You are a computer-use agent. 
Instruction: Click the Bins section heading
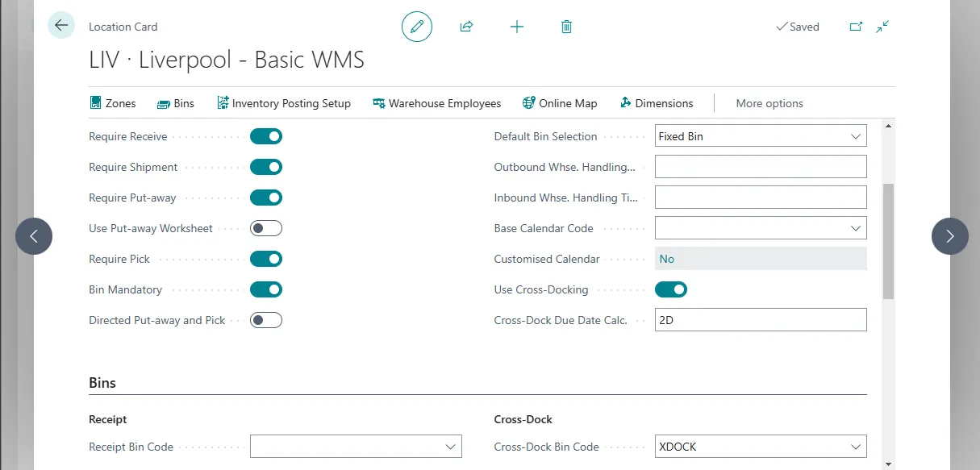click(x=102, y=383)
